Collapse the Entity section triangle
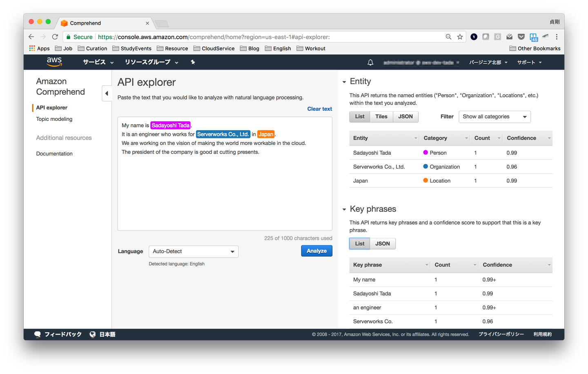Viewport: 588px width, 374px height. point(344,82)
